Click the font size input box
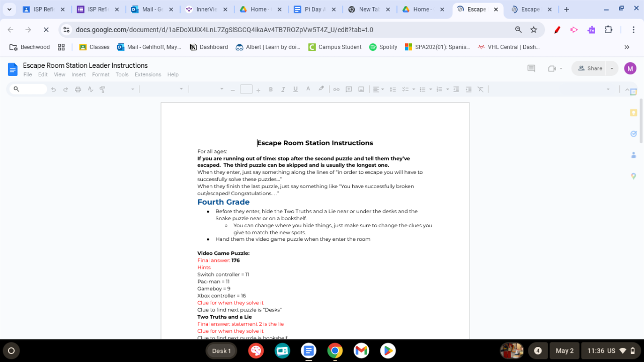The image size is (644, 362). click(246, 89)
